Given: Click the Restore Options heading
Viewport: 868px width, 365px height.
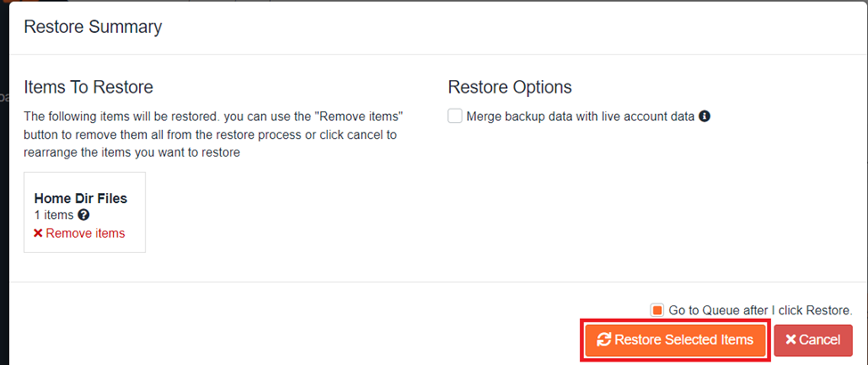Looking at the screenshot, I should tap(509, 87).
